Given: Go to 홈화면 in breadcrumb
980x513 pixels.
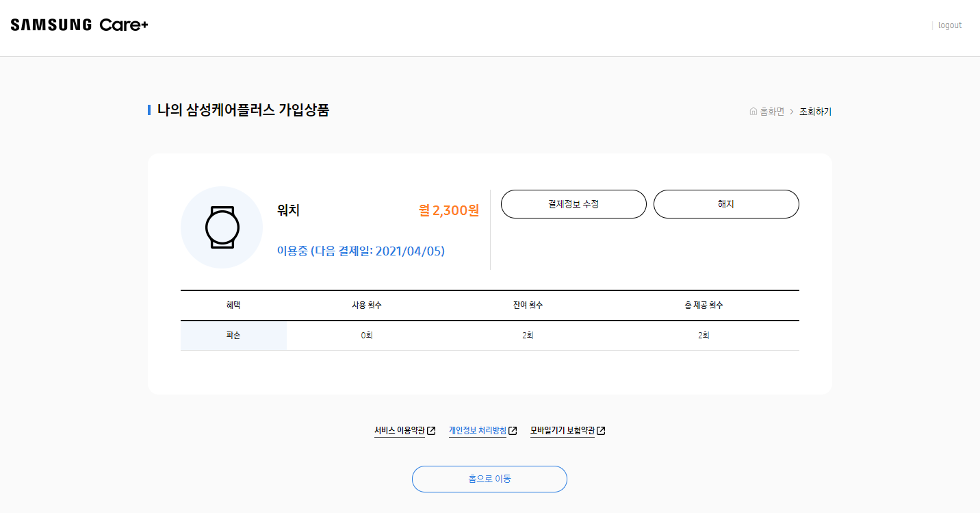Looking at the screenshot, I should pos(772,112).
